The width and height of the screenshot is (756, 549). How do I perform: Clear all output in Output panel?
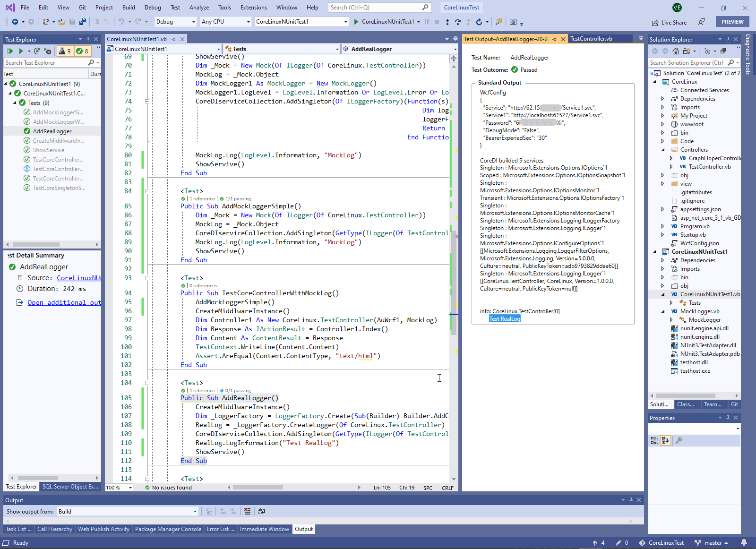click(x=247, y=511)
